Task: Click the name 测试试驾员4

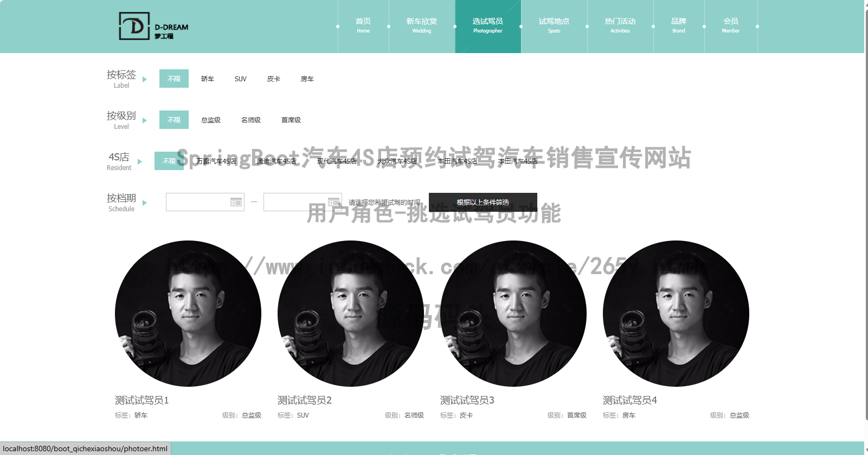Action: [630, 400]
